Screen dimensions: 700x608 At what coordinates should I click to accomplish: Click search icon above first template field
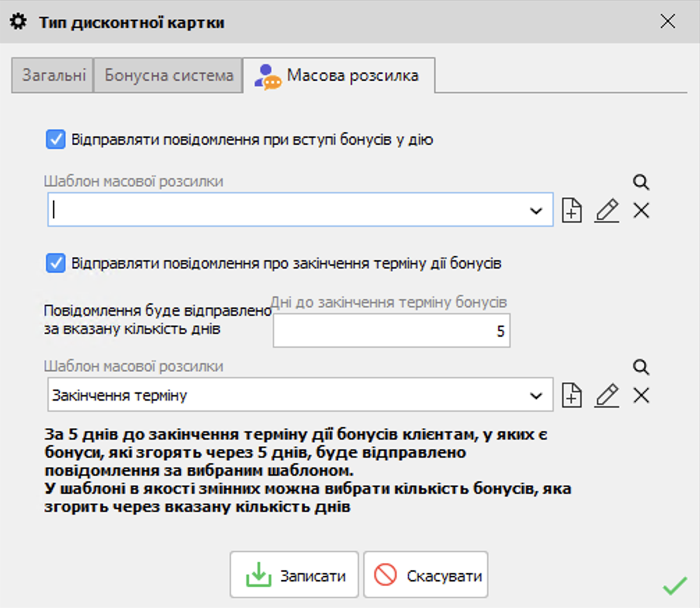point(641,182)
